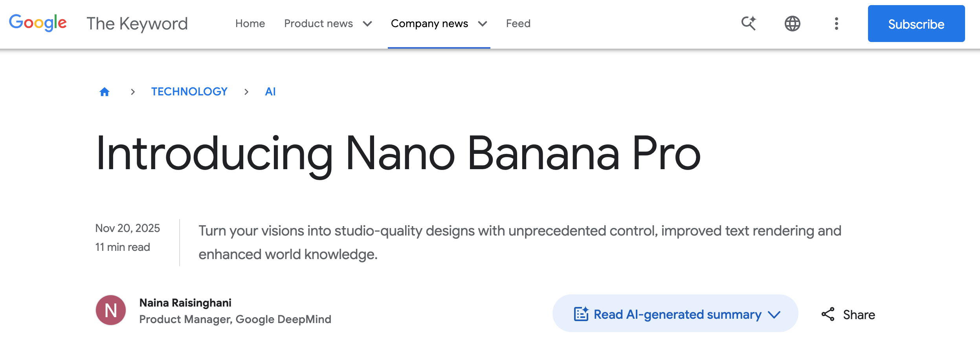Click the Google logo
This screenshot has width=980, height=347.
coord(39,22)
